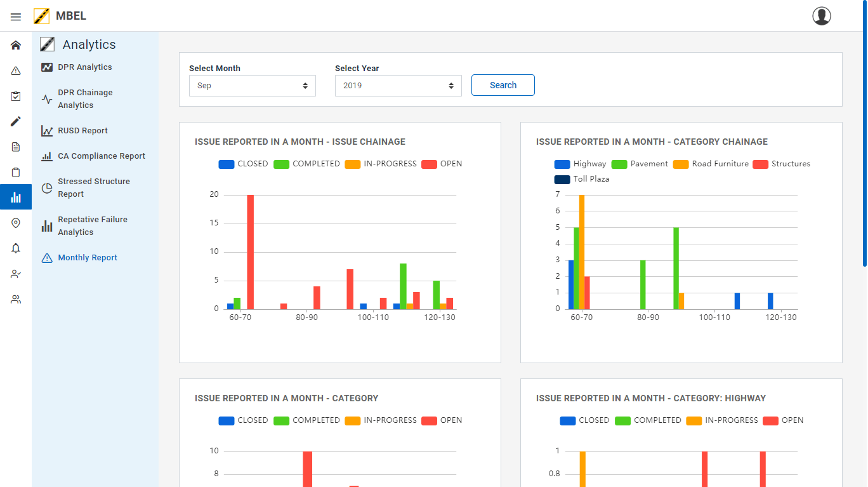Open the Select Month dropdown
Screen dimensions: 868x487
point(253,86)
